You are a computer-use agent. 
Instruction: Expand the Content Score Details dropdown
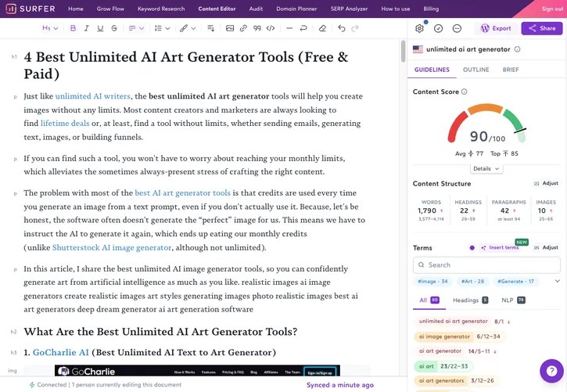(486, 168)
